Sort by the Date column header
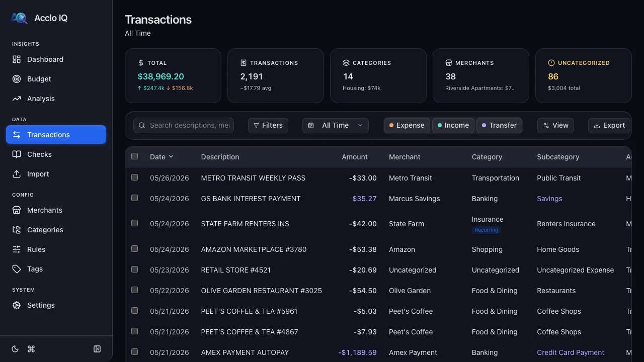Screen dimensions: 644x362 pyautogui.click(x=162, y=157)
